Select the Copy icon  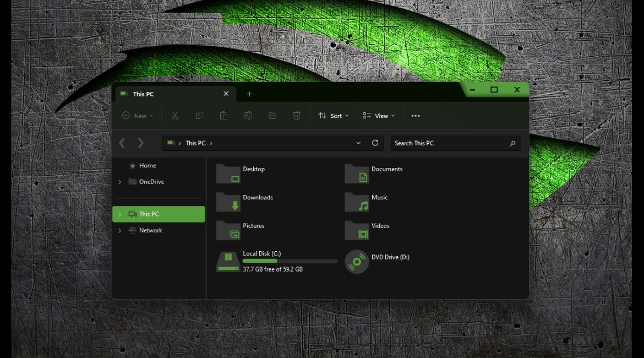pyautogui.click(x=199, y=116)
